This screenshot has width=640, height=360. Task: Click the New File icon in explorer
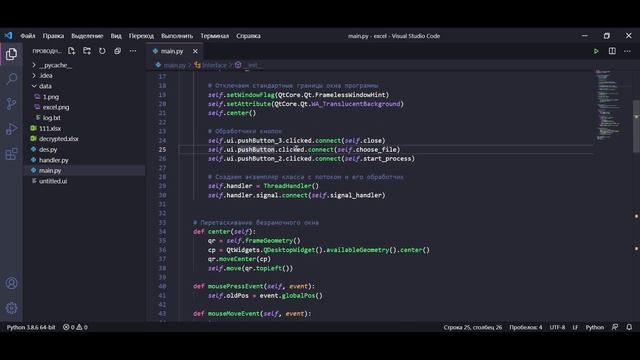(x=71, y=51)
